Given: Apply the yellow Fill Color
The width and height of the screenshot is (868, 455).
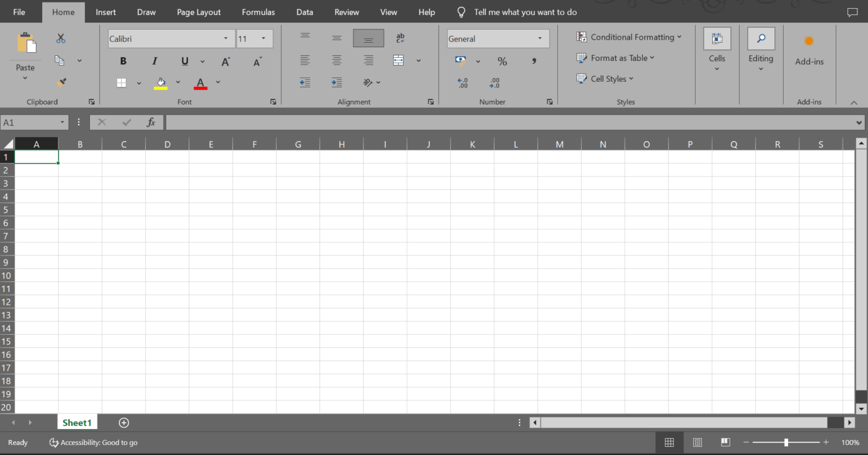Looking at the screenshot, I should click(161, 83).
